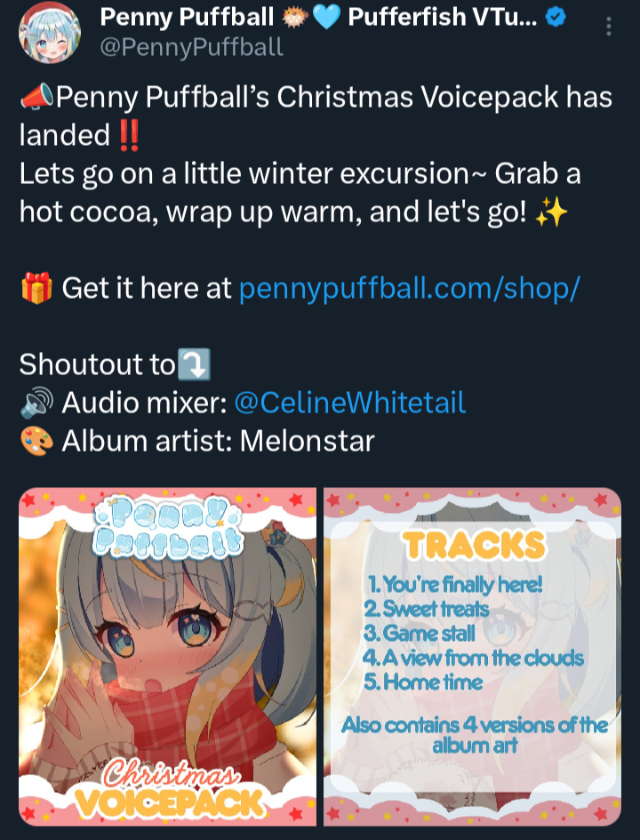This screenshot has width=640, height=840.
Task: Open the Christmas Voicepack cover image
Action: click(168, 656)
